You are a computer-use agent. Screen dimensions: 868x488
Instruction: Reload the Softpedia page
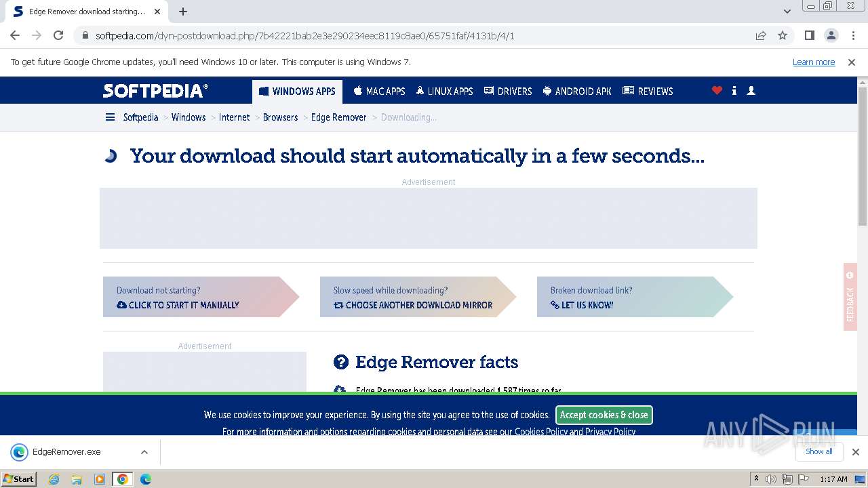[x=58, y=35]
